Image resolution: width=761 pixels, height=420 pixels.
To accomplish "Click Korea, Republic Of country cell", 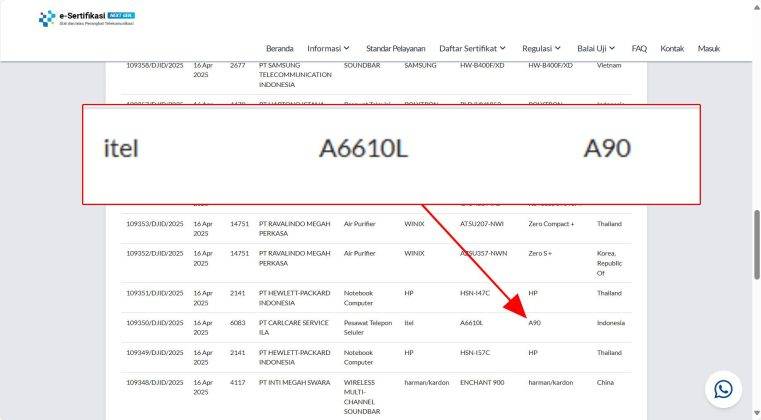I will pos(610,263).
